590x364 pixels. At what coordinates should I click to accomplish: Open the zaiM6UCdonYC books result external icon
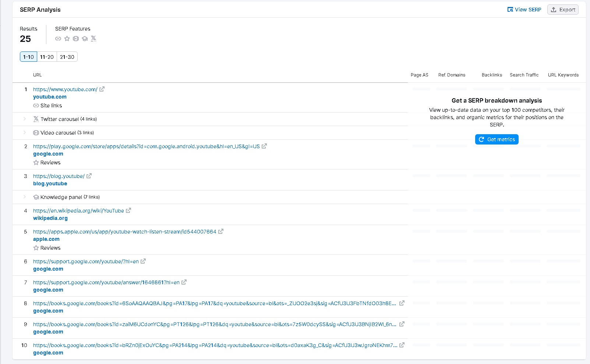point(402,324)
